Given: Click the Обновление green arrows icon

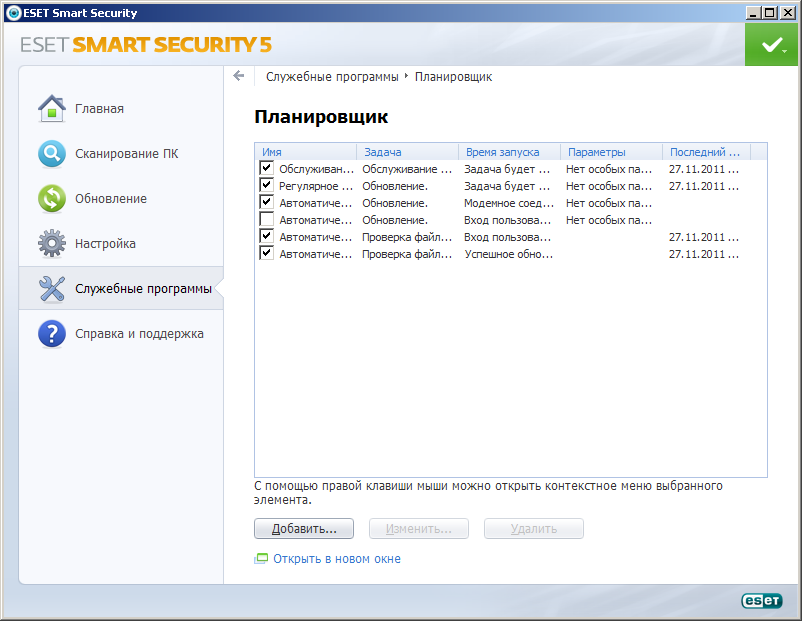Looking at the screenshot, I should tap(51, 198).
